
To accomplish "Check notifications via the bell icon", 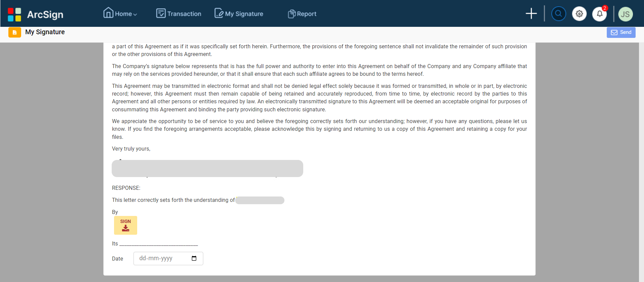I will (600, 14).
